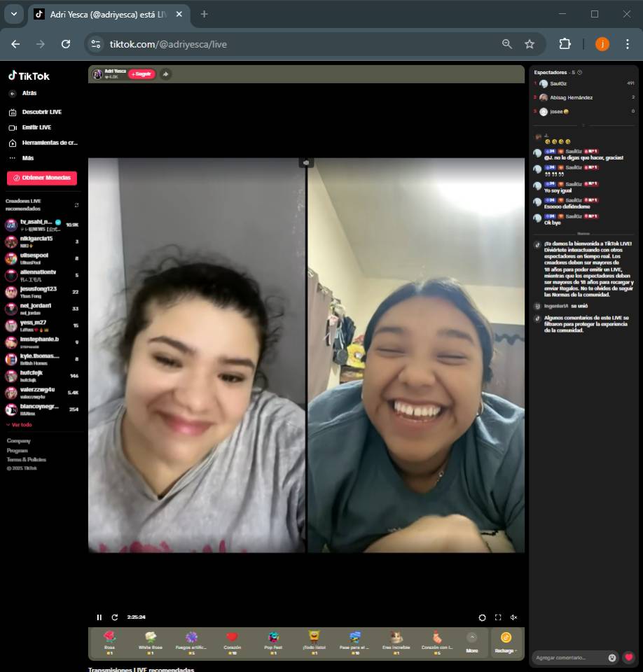643x672 pixels.
Task: Open Descubrir LIVE in the sidebar
Action: click(x=41, y=112)
